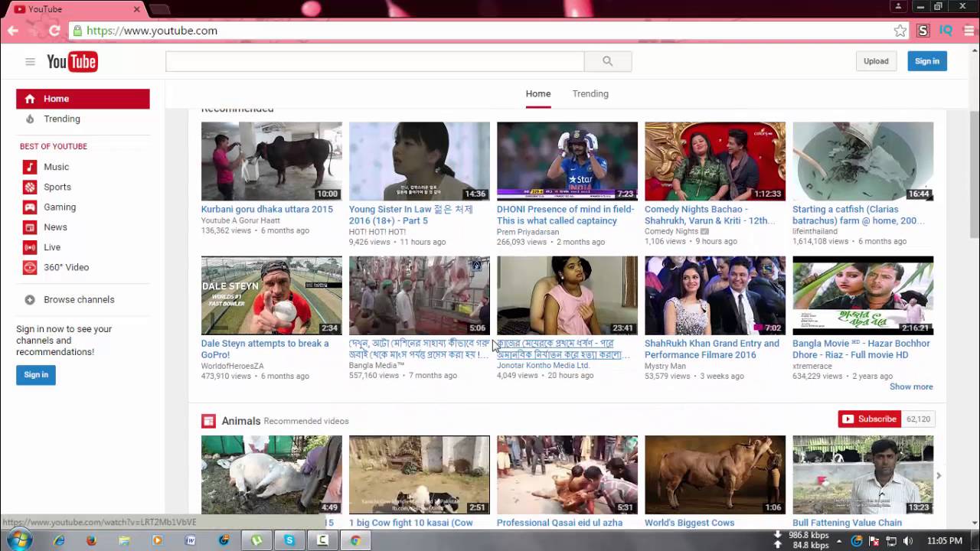Click the YouTube logo
The height and width of the screenshot is (551, 980).
(72, 62)
